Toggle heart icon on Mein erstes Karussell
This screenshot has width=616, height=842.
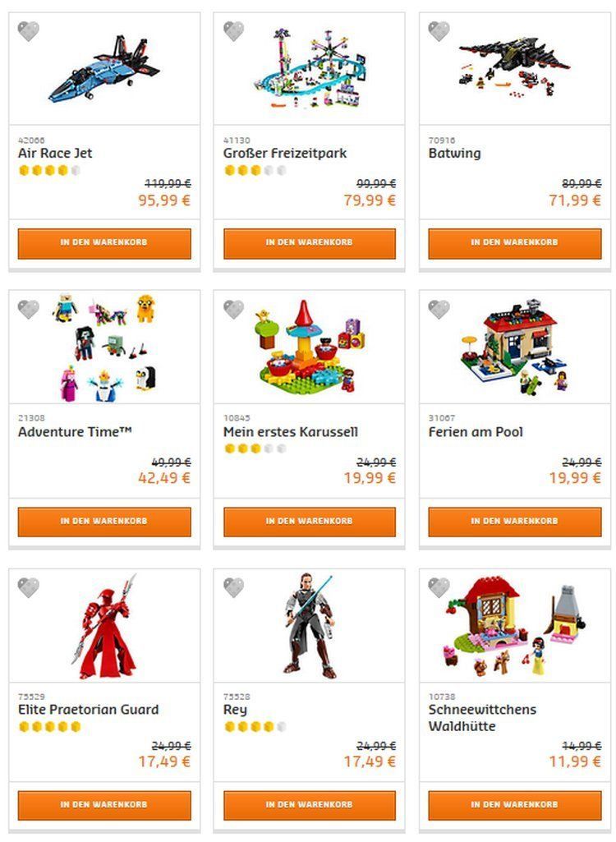pyautogui.click(x=234, y=309)
